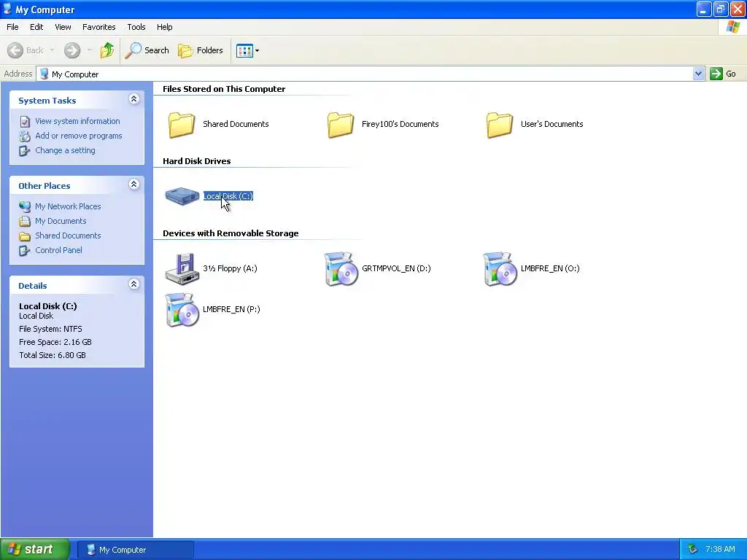
Task: Open the Favorites menu
Action: pyautogui.click(x=99, y=27)
